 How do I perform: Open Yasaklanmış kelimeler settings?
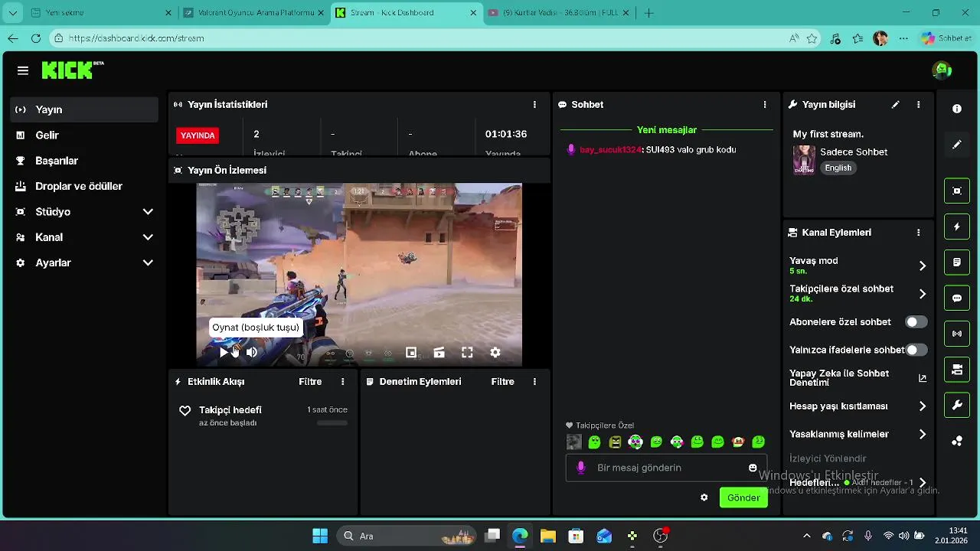tap(857, 434)
